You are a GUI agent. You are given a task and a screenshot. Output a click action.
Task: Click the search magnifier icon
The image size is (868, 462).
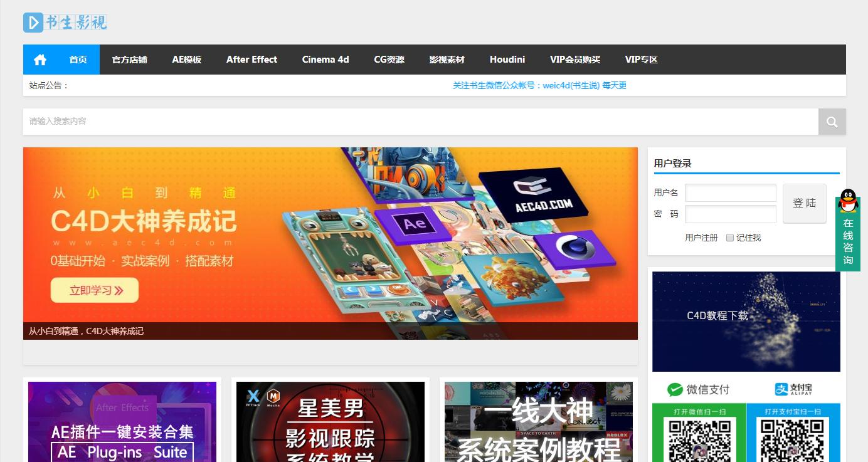point(832,121)
